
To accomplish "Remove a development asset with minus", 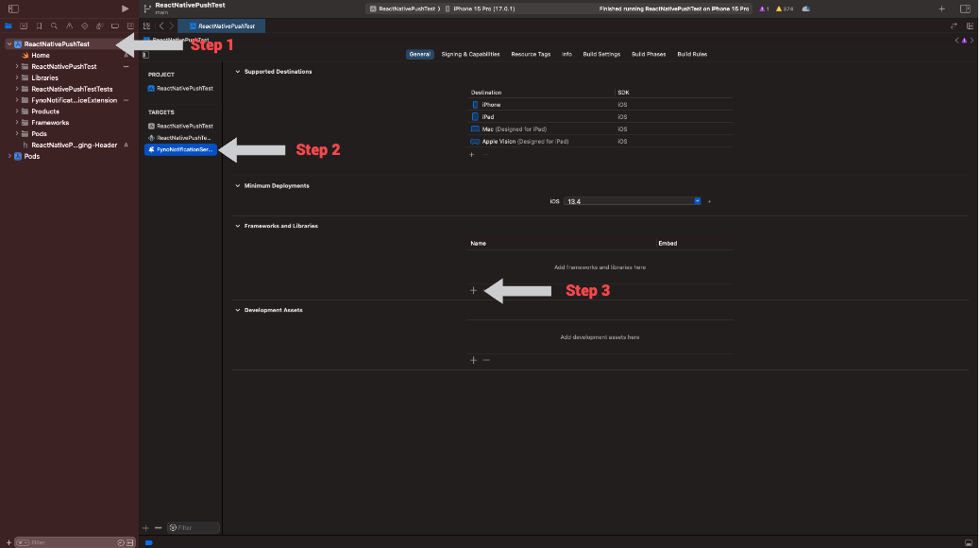I will 486,360.
